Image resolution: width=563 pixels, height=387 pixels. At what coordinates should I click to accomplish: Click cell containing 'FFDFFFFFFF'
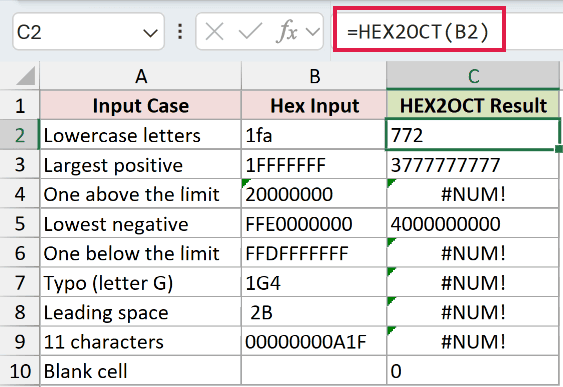(314, 253)
